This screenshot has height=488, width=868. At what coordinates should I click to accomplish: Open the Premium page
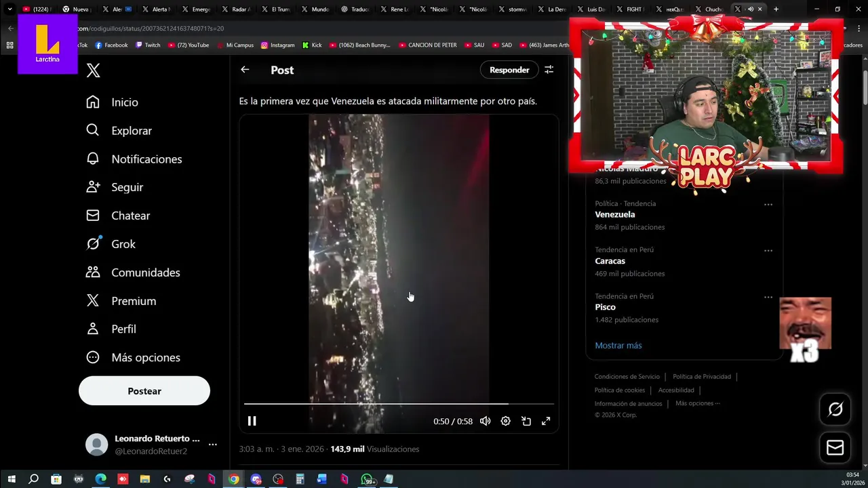121,301
